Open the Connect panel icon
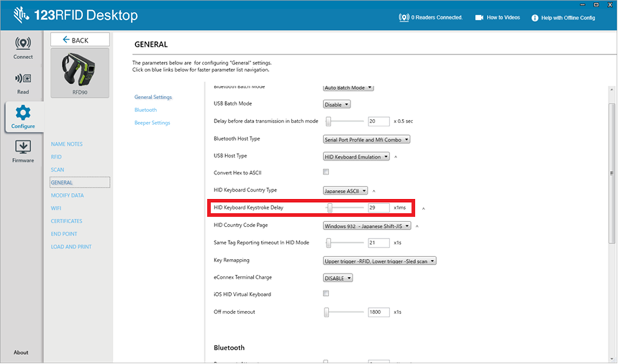 pos(23,44)
